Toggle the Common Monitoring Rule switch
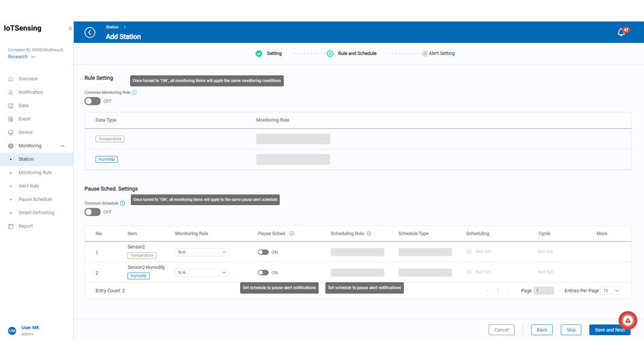Screen dimensions: 644x362 coord(93,101)
